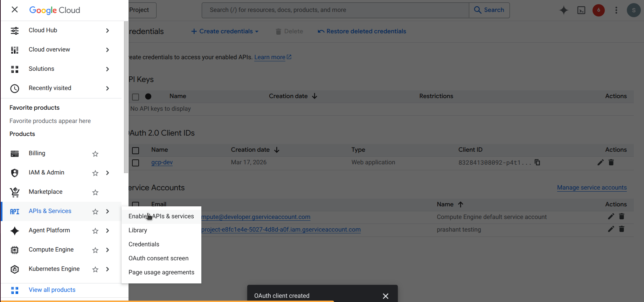The width and height of the screenshot is (644, 302).
Task: Follow the Learn more link
Action: pyautogui.click(x=273, y=57)
